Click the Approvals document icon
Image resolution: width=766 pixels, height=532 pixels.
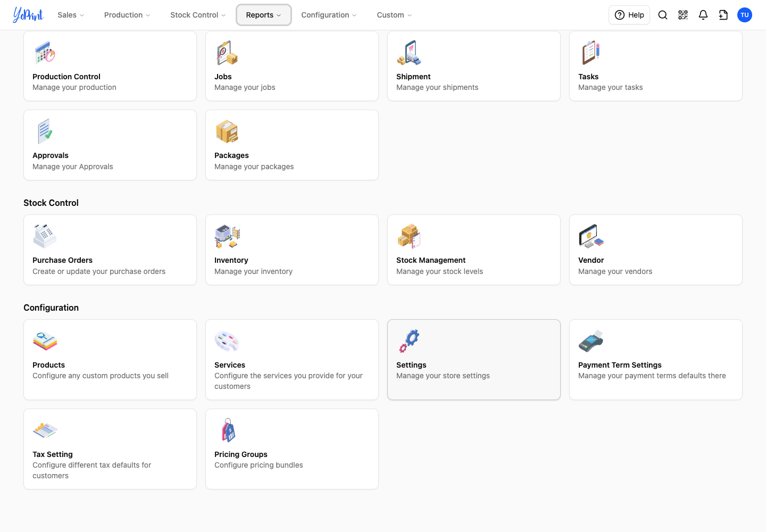pos(45,131)
